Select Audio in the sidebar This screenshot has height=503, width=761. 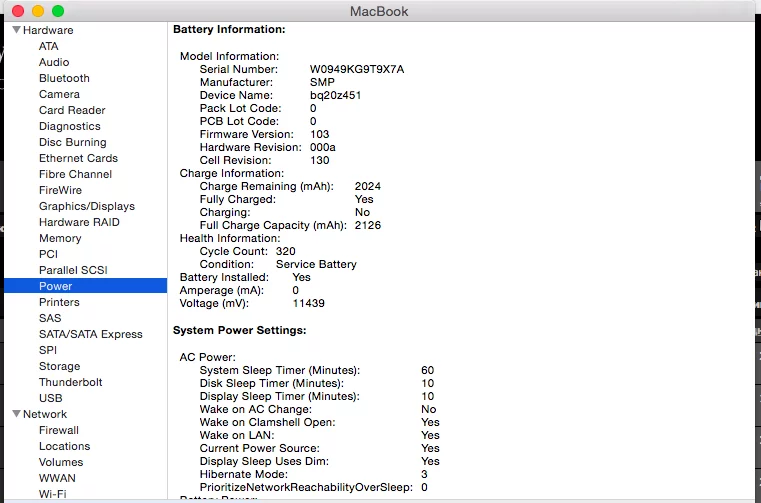tap(54, 62)
